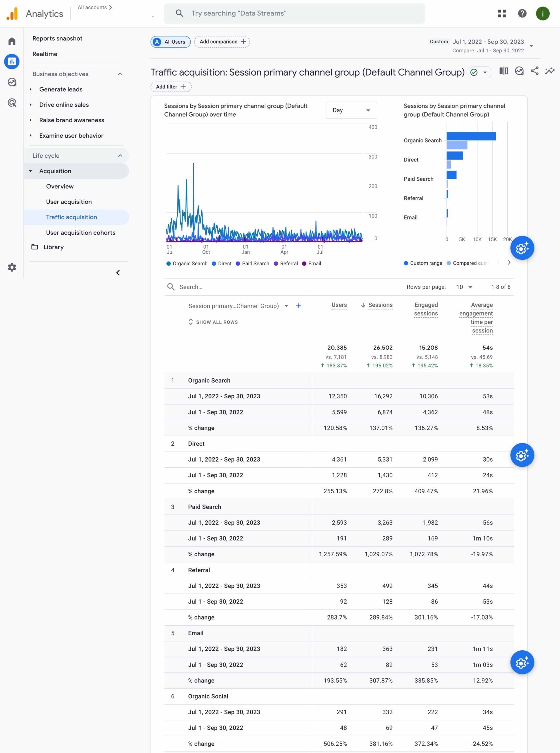Open the Explore icon in left rail

12,82
